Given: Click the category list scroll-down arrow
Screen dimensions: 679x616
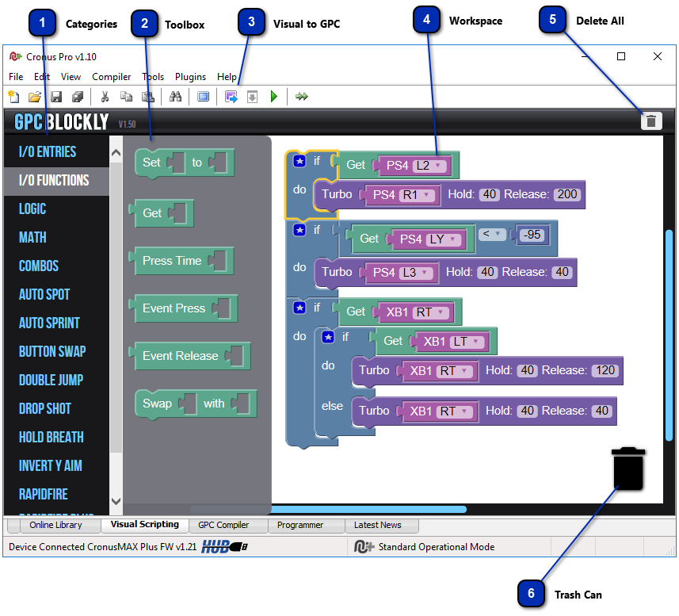Looking at the screenshot, I should point(116,502).
